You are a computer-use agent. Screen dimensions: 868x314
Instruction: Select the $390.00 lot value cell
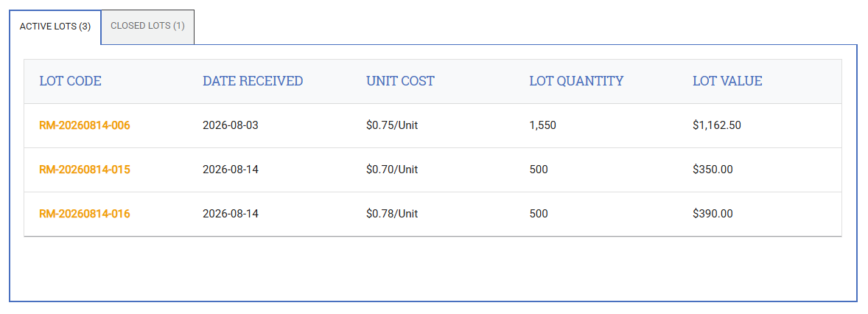click(x=713, y=214)
